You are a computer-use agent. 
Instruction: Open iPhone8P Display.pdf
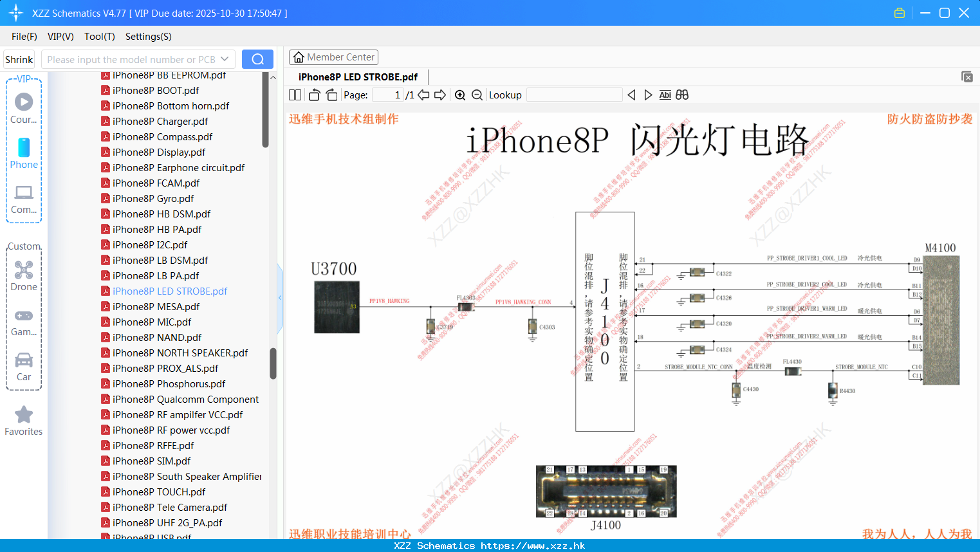[x=159, y=152]
